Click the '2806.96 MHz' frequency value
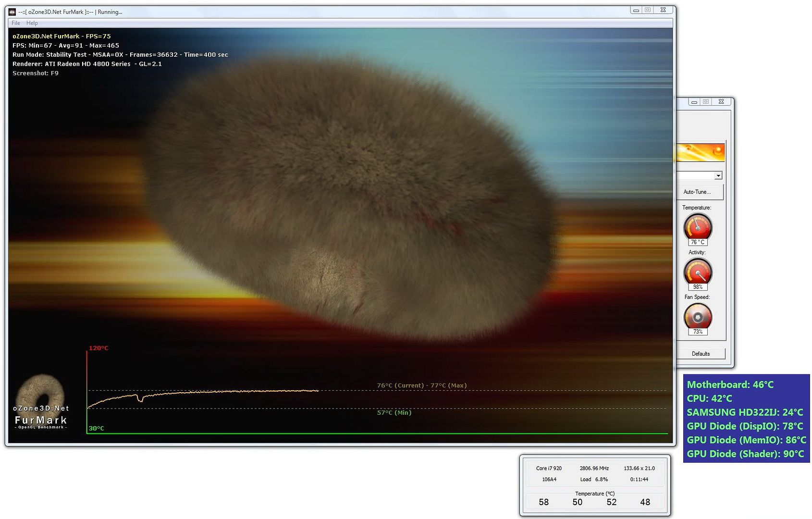Image resolution: width=812 pixels, height=519 pixels. (x=594, y=468)
